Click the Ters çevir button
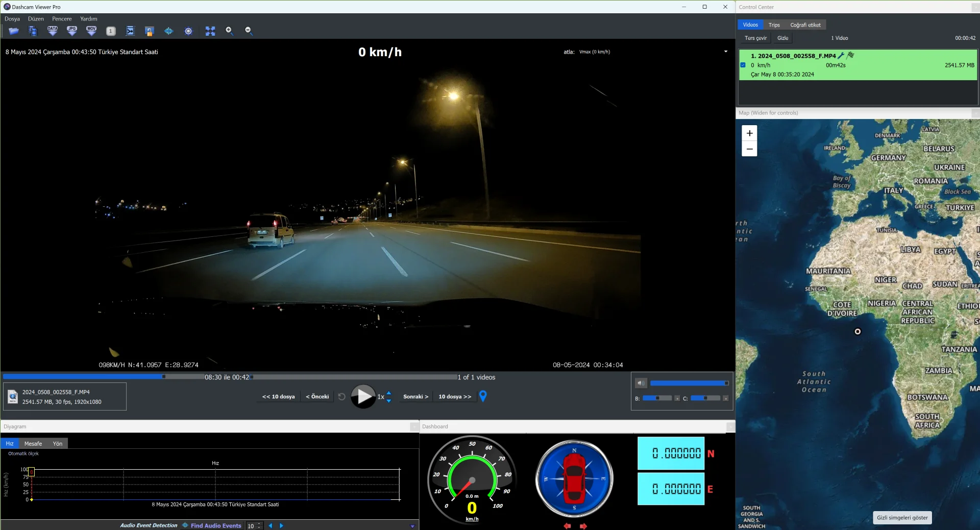980x530 pixels. click(x=755, y=38)
